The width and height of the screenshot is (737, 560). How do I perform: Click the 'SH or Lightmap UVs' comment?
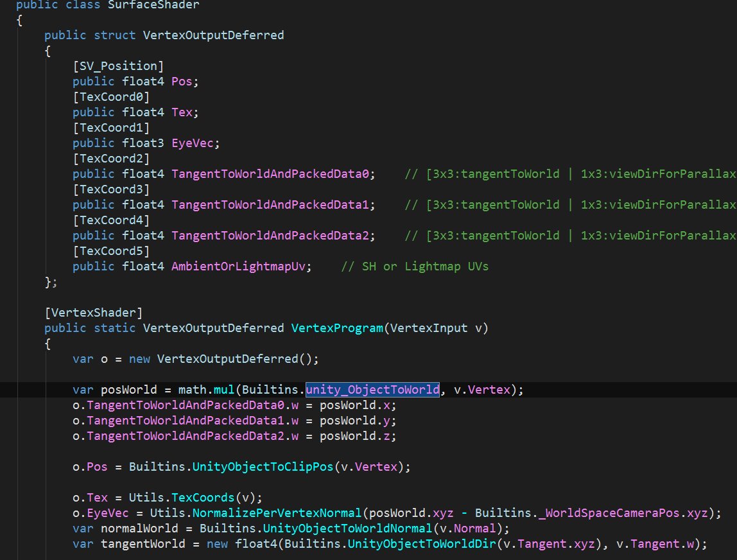click(415, 267)
